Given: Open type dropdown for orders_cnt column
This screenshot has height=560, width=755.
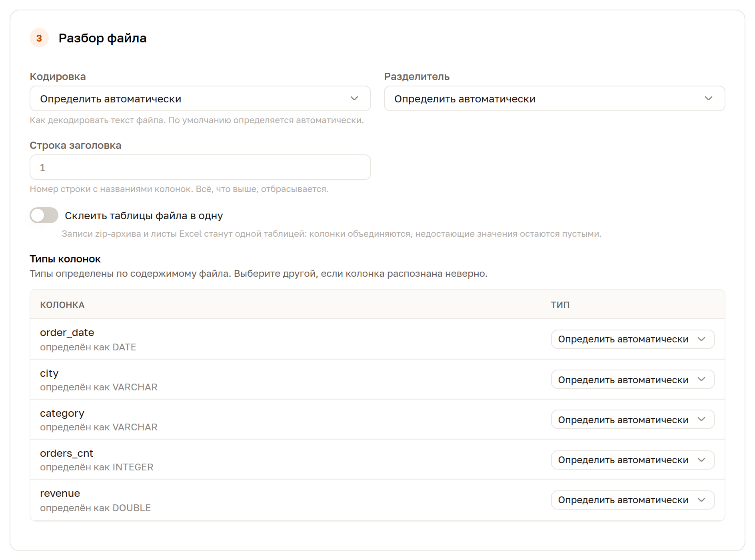Looking at the screenshot, I should (633, 460).
